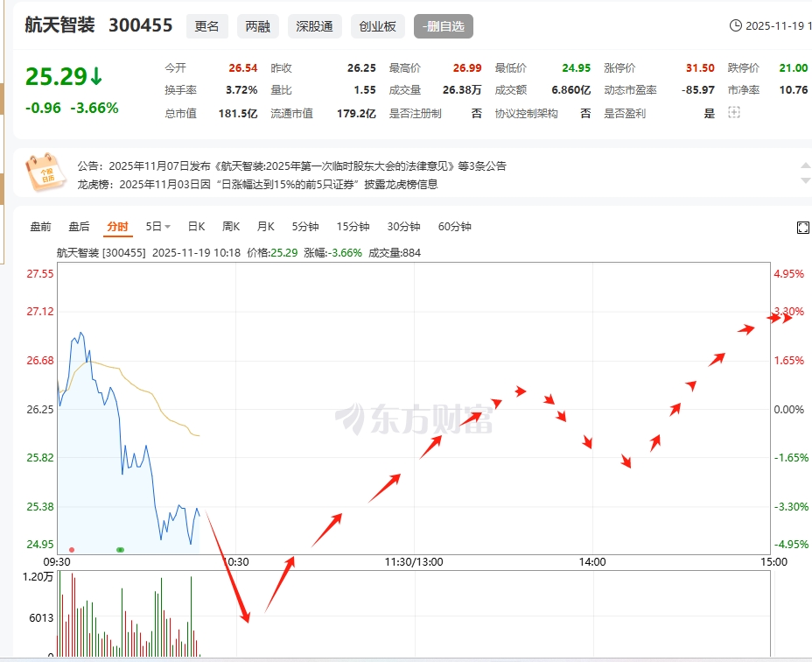Click the 成交量 value 26.38万
This screenshot has width=812, height=662.
click(462, 90)
